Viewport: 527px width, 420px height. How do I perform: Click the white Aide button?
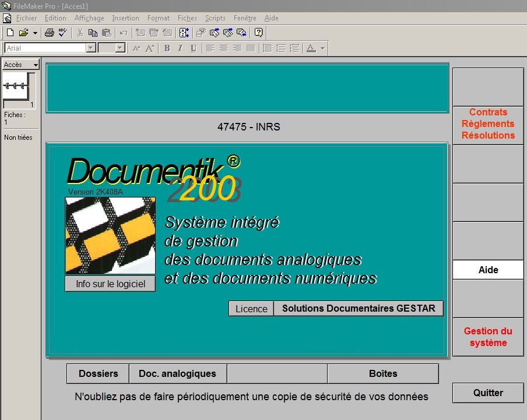coord(488,270)
